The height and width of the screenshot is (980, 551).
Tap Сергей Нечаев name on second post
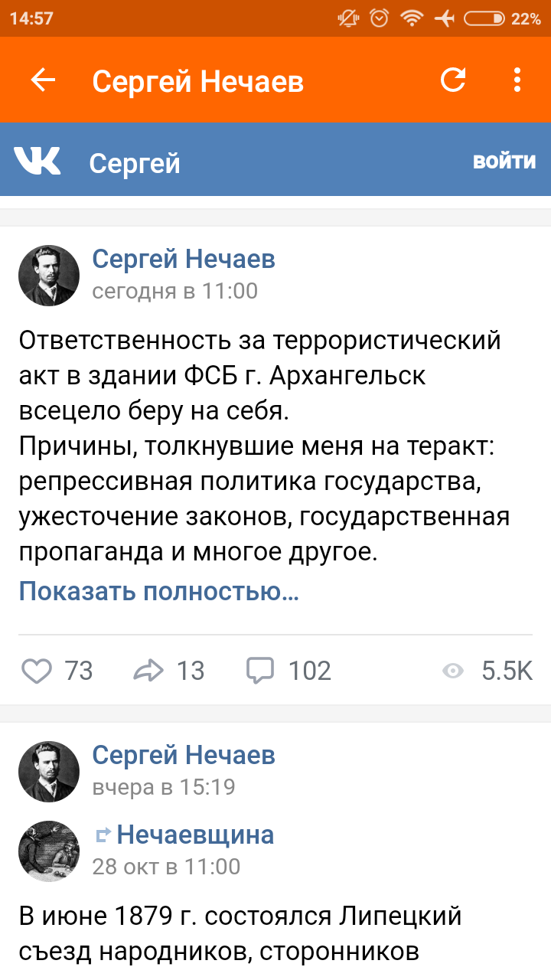[184, 756]
